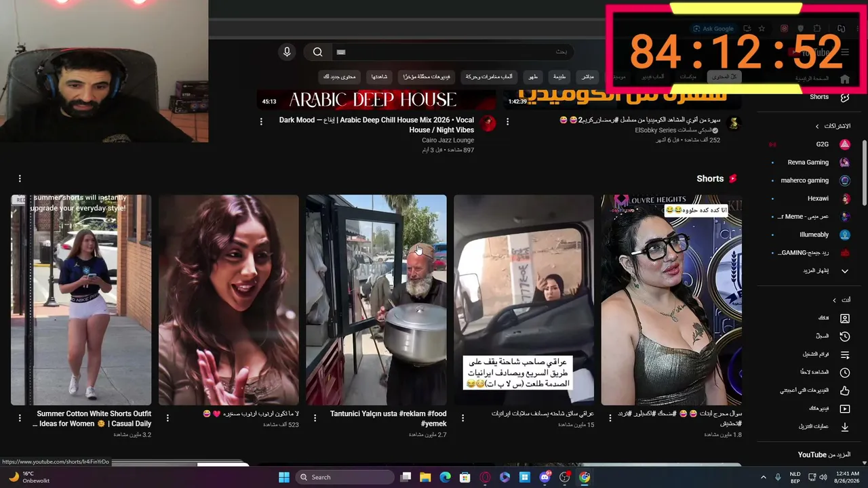This screenshot has height=488, width=868.
Task: Open the Arabic Deep House video thumbnail
Action: [x=376, y=99]
